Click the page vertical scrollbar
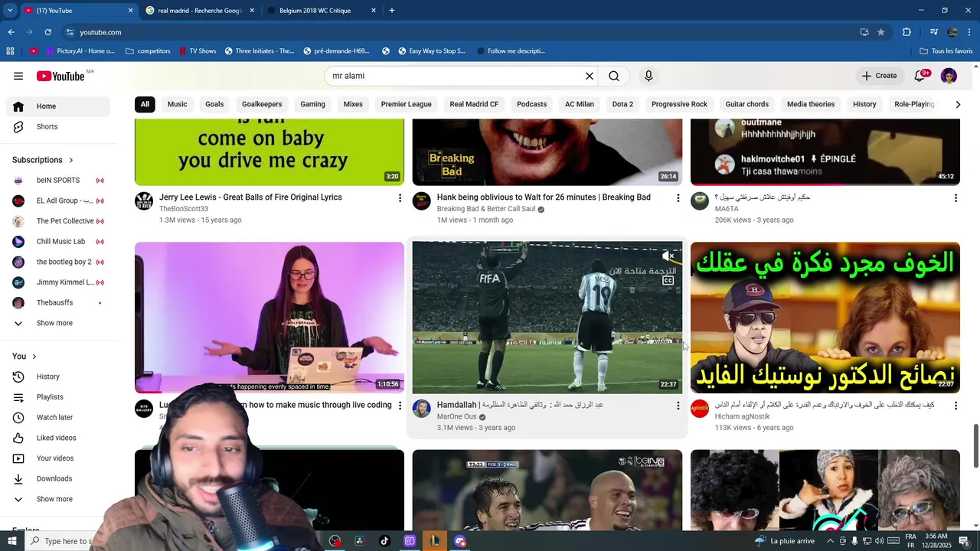The width and height of the screenshot is (980, 551). pyautogui.click(x=975, y=445)
